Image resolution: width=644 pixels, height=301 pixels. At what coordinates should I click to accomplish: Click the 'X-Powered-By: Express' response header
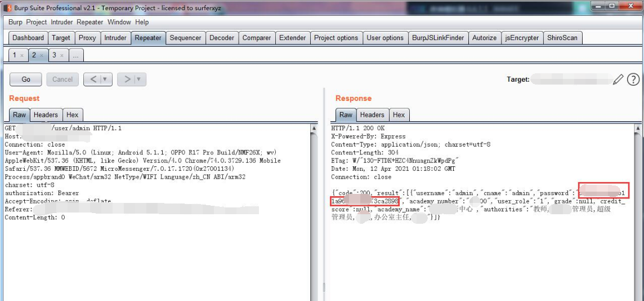368,136
